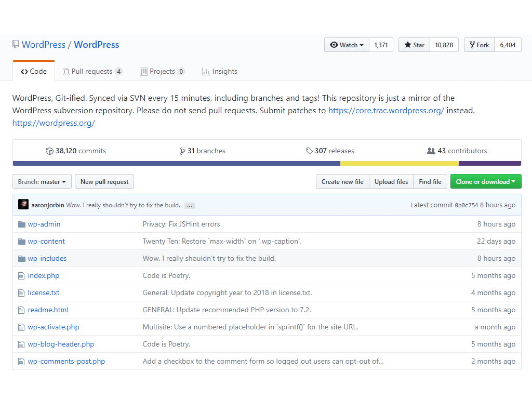The image size is (532, 399).
Task: Click the file icon next to wp-blog-header.php
Action: (21, 344)
